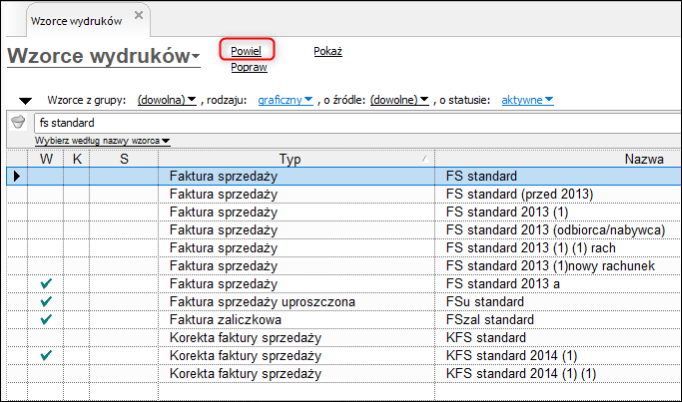
Task: Open the statusie aktywne dropdown
Action: [527, 100]
